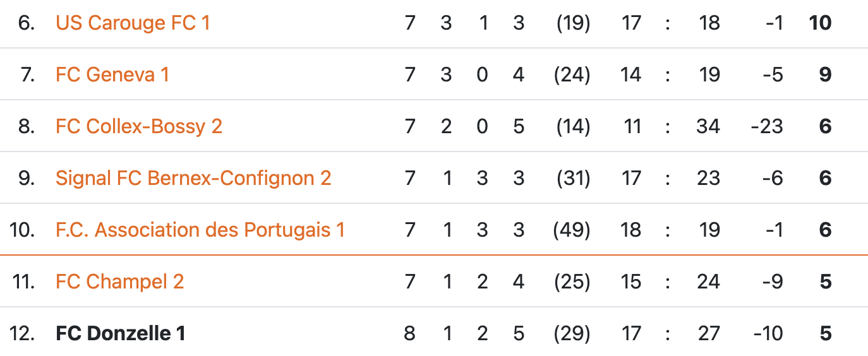Image resolution: width=868 pixels, height=356 pixels.
Task: Click the -10 goal difference value
Action: tap(768, 333)
